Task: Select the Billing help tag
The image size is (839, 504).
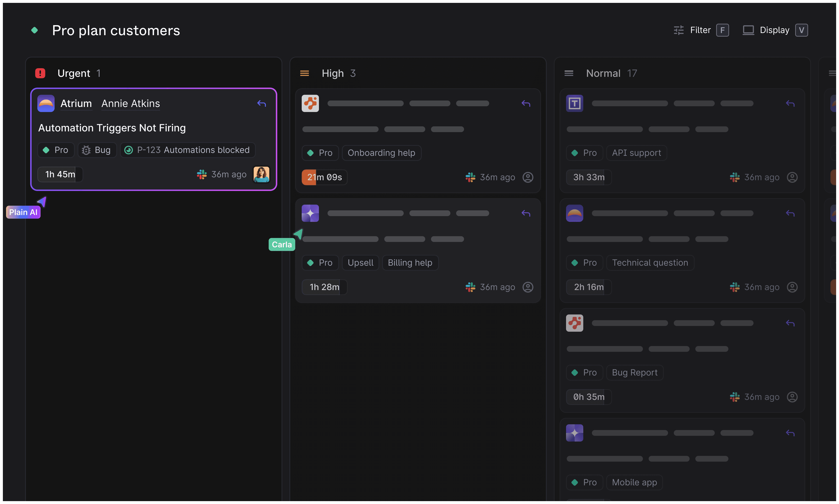Action: pyautogui.click(x=410, y=263)
